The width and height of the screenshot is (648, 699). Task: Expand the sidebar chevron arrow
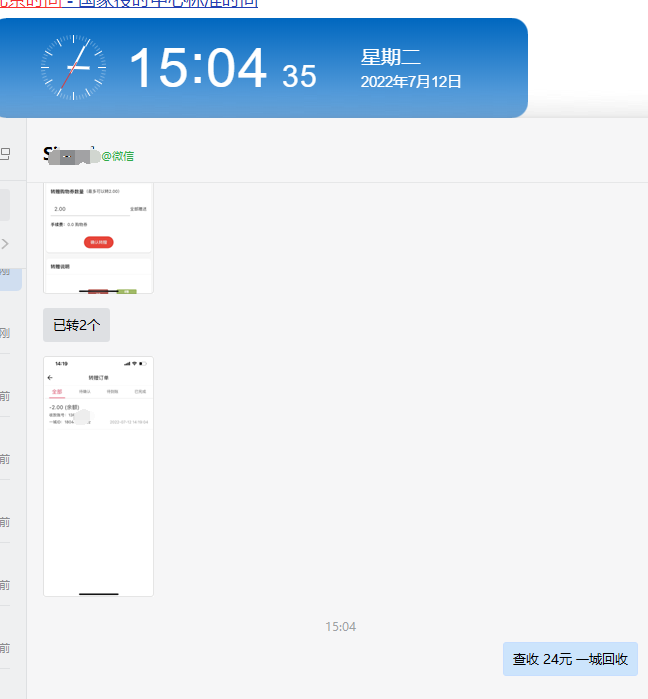coord(5,243)
